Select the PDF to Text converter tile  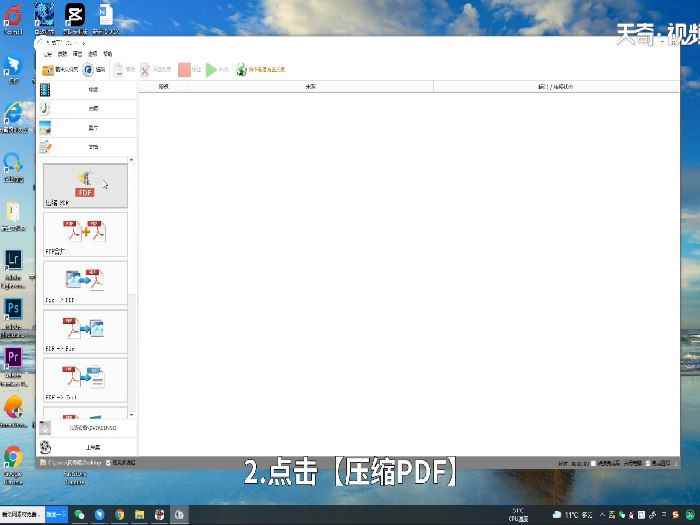click(85, 379)
